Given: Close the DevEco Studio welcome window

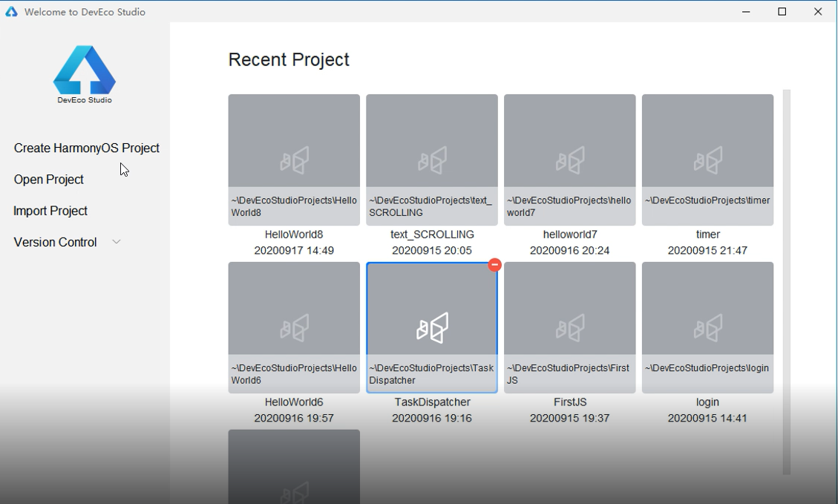Looking at the screenshot, I should 818,12.
